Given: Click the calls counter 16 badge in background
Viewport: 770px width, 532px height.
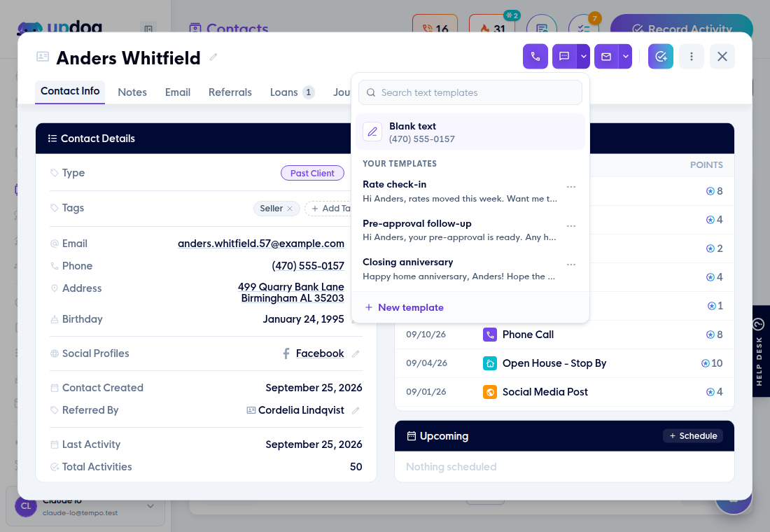Looking at the screenshot, I should click(435, 24).
